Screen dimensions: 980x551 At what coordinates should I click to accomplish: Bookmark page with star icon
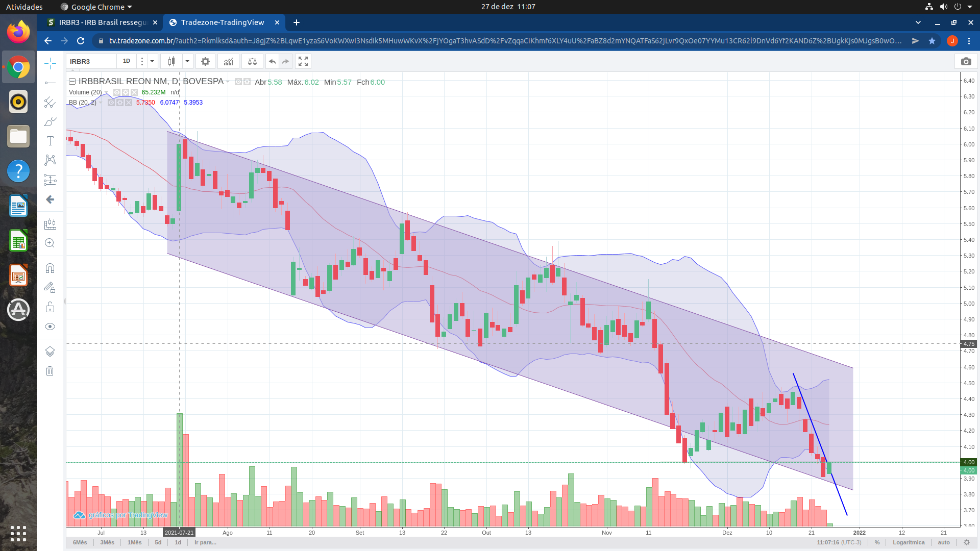[x=932, y=41]
